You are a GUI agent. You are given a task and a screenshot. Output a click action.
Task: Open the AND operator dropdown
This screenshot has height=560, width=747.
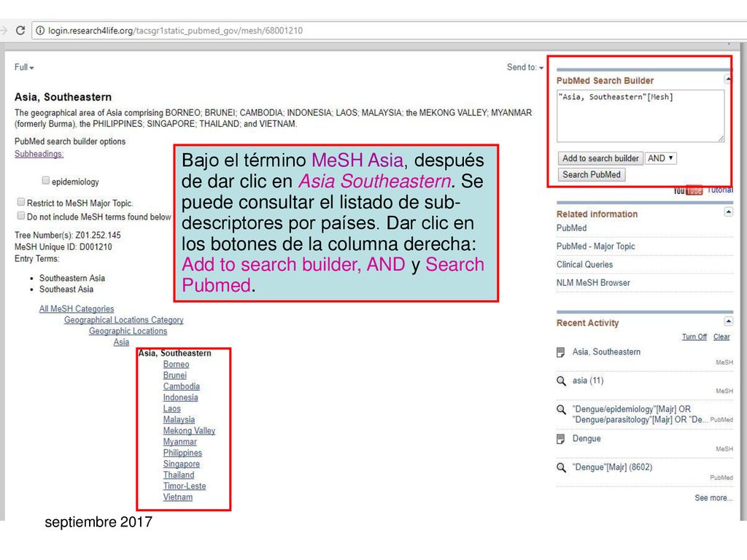point(661,158)
